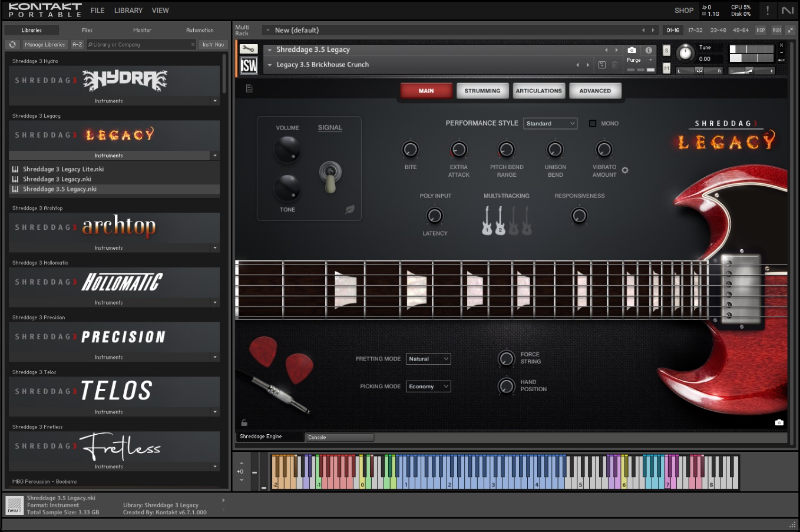Open the Performance Style dropdown
The width and height of the screenshot is (800, 532).
click(550, 124)
